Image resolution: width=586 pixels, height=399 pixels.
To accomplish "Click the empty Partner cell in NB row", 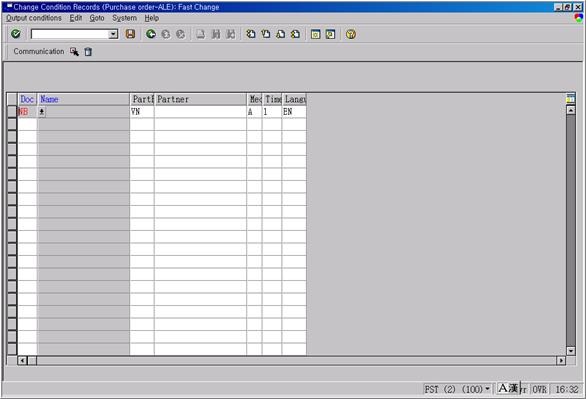I will point(200,111).
